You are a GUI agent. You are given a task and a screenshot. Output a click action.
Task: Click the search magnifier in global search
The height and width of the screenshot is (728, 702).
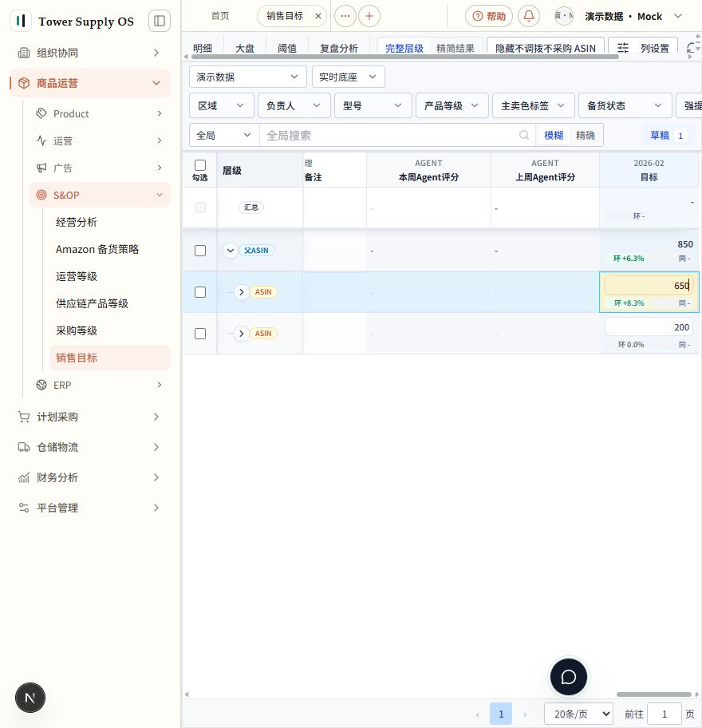(524, 135)
